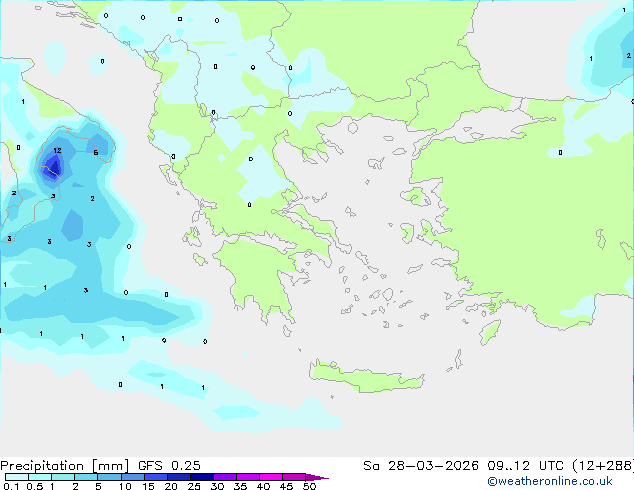Click the legend label '25'
This screenshot has width=634, height=490.
click(x=194, y=486)
